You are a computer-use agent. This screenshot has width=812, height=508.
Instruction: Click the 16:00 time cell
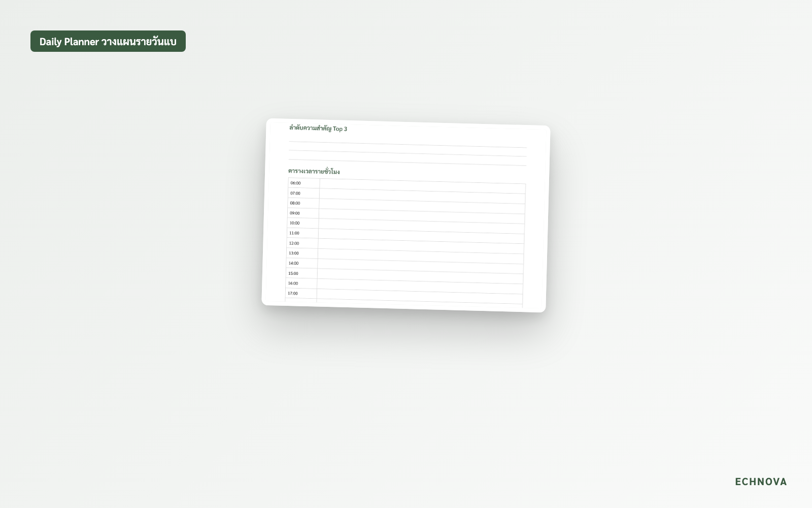(301, 283)
